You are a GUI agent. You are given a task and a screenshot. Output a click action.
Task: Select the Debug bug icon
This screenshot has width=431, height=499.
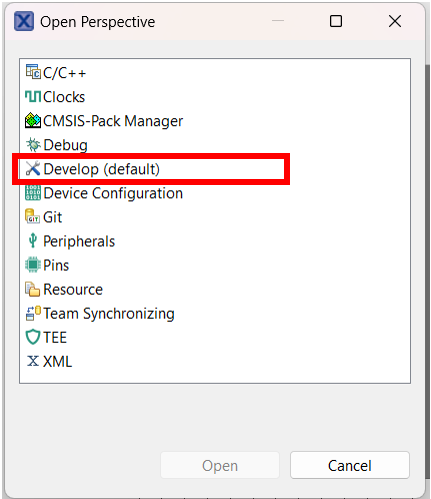[33, 145]
